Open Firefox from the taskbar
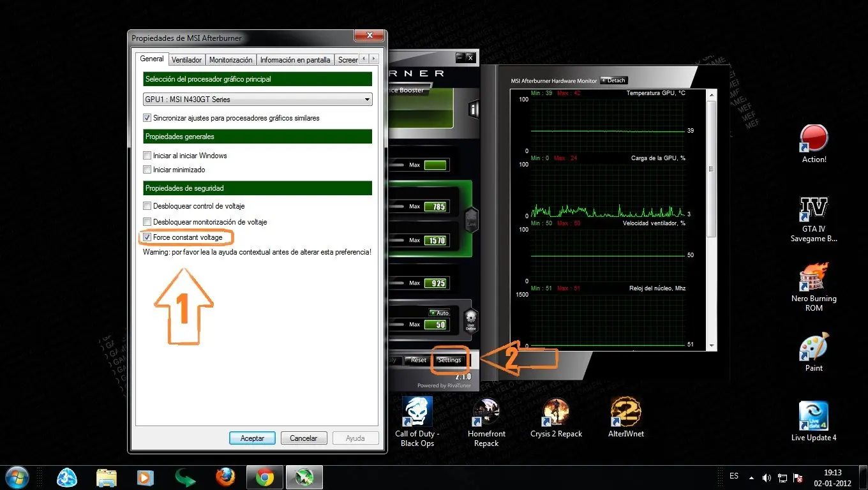 point(225,477)
